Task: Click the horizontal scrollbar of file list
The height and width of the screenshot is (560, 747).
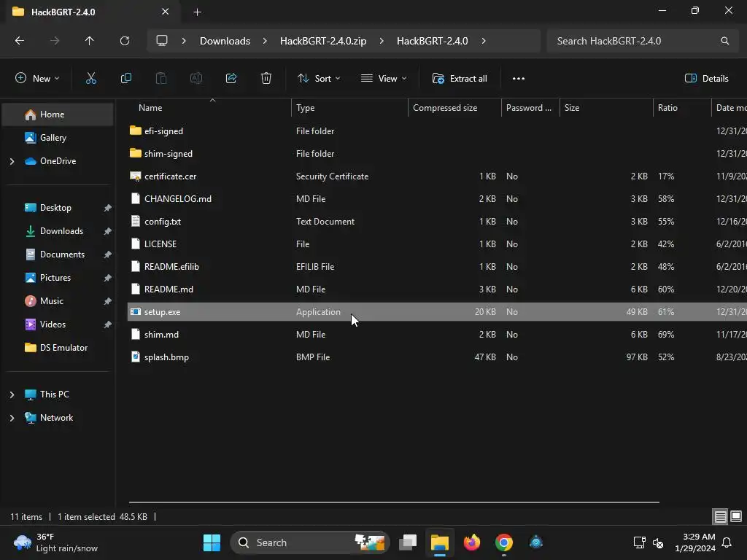Action: coord(394,502)
